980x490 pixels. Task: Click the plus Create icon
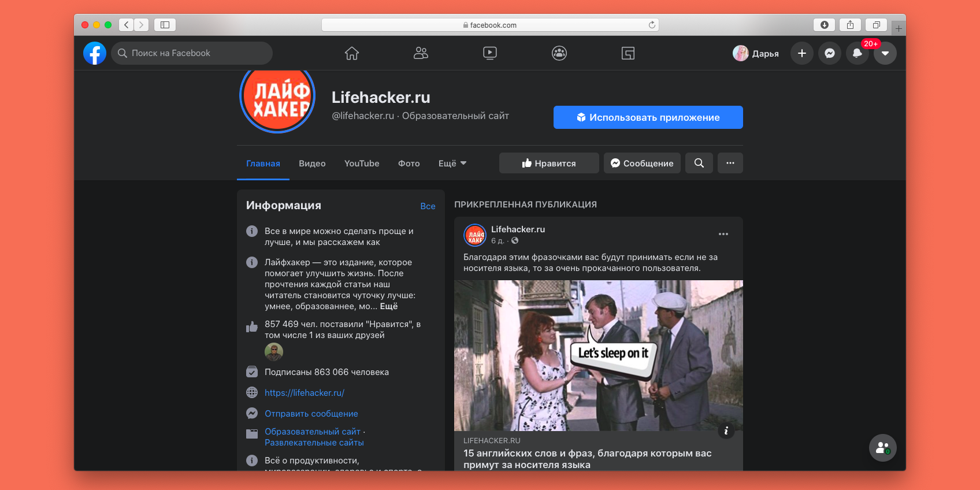click(801, 53)
